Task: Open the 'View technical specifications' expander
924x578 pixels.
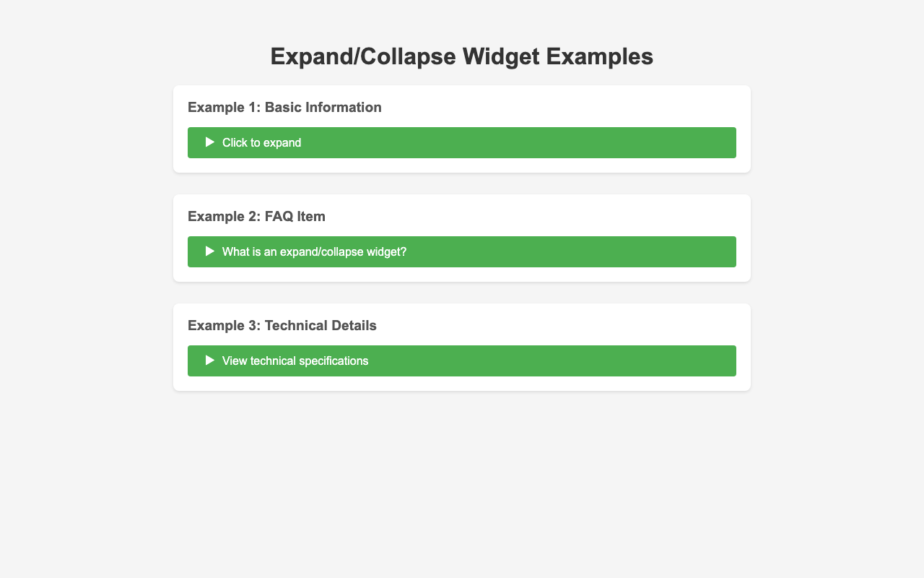Action: tap(295, 361)
